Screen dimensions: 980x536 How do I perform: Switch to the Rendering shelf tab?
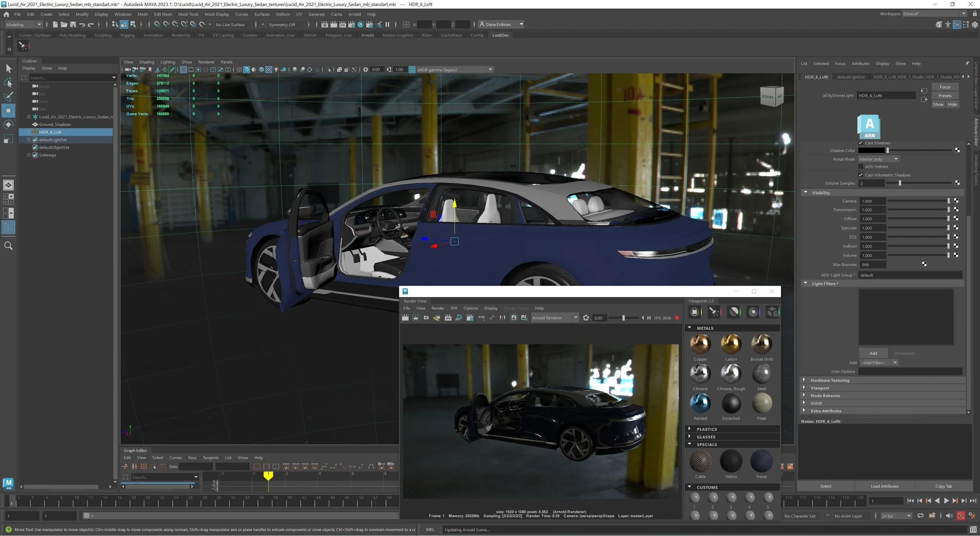[x=181, y=35]
